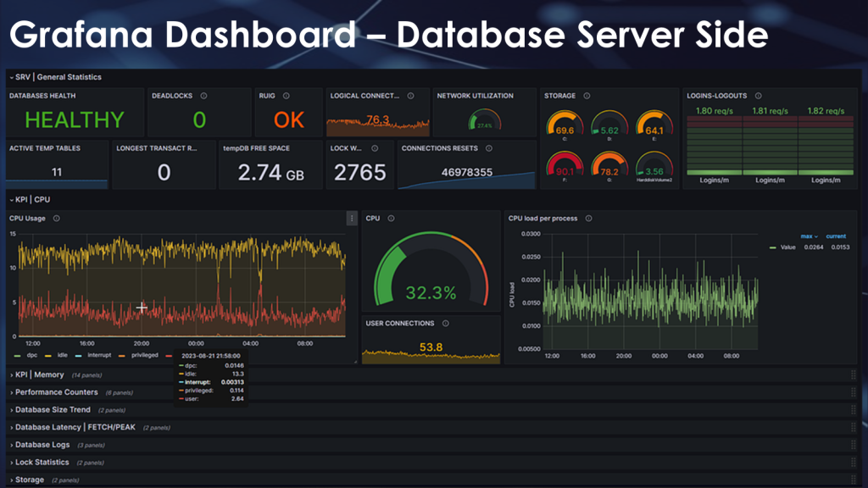Click the E: drive storage gauge 64.1
Image resolution: width=868 pixels, height=488 pixels.
point(654,124)
